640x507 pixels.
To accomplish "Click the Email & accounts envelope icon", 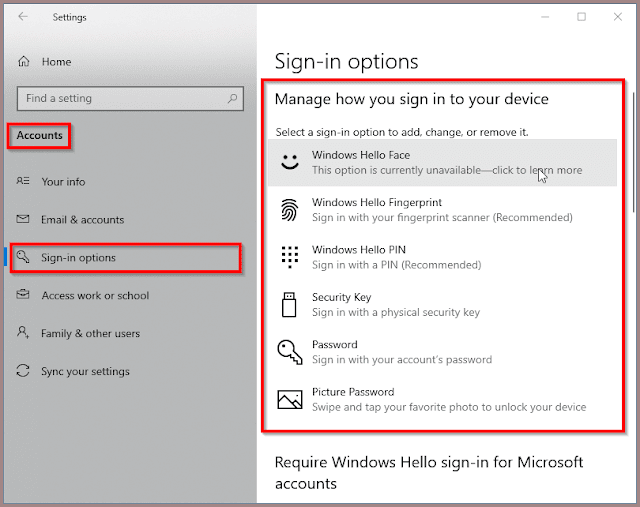I will tap(23, 219).
